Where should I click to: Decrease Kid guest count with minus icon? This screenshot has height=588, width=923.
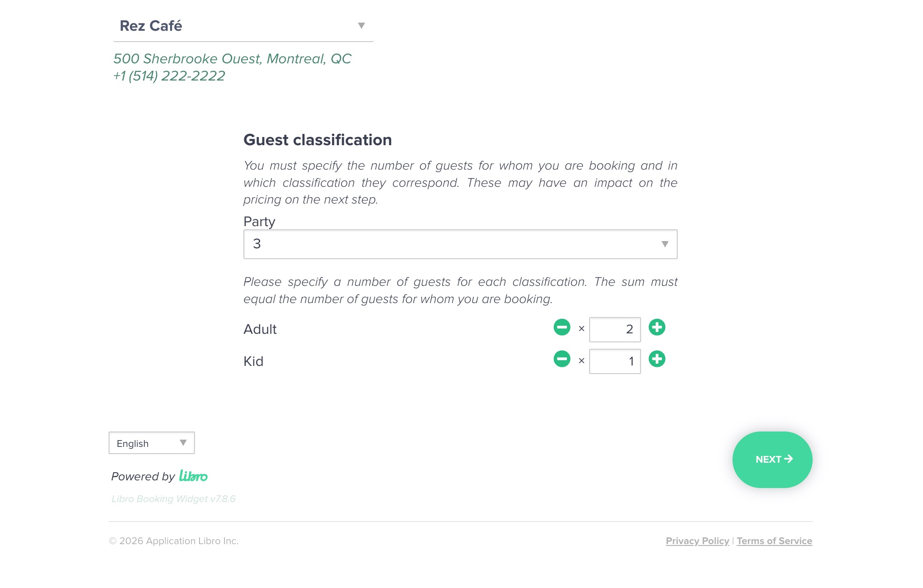562,359
